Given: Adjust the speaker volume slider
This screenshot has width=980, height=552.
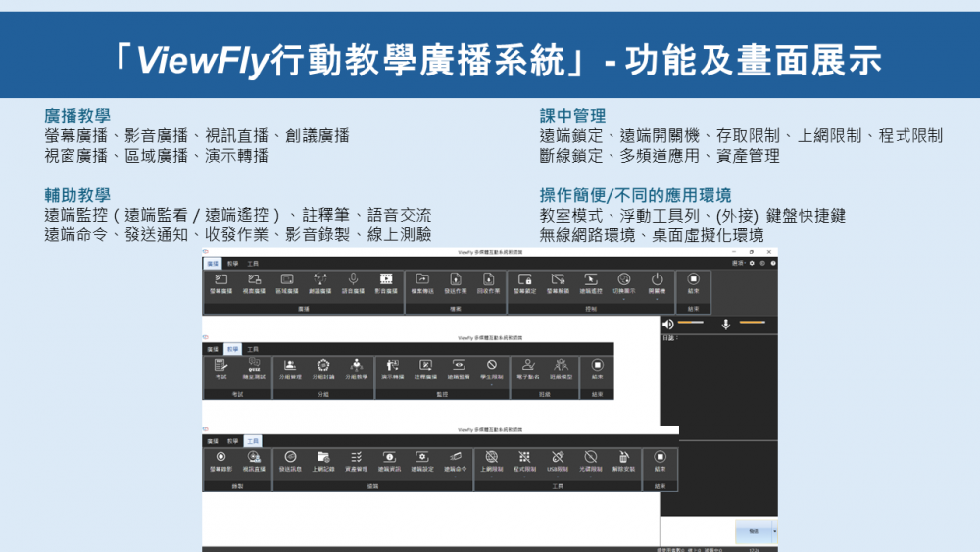Looking at the screenshot, I should pyautogui.click(x=691, y=323).
